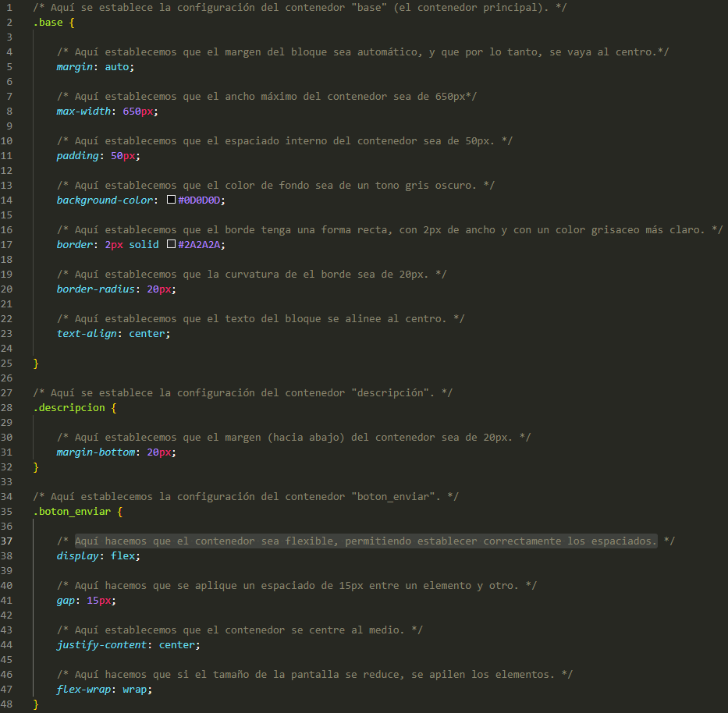Click the comment mentioning "boton_enviar" on line 34
This screenshot has width=728, height=713.
pos(246,497)
